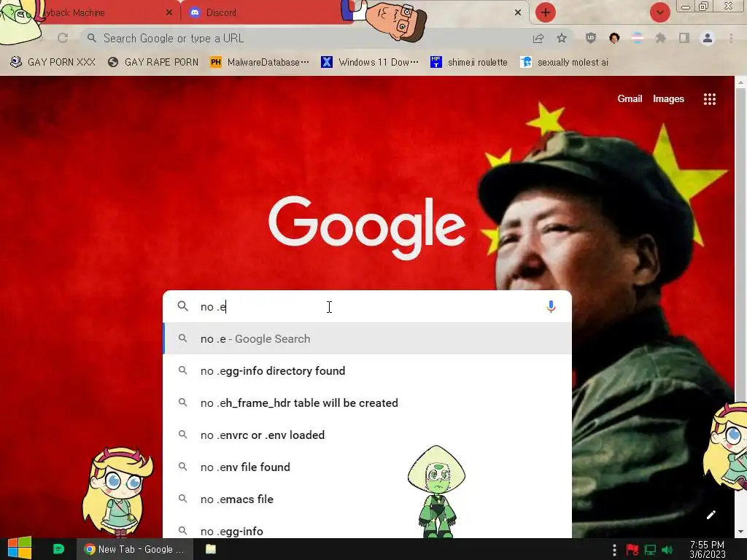Image resolution: width=747 pixels, height=560 pixels.
Task: Open the shimeji roulette bookmark
Action: pyautogui.click(x=469, y=63)
